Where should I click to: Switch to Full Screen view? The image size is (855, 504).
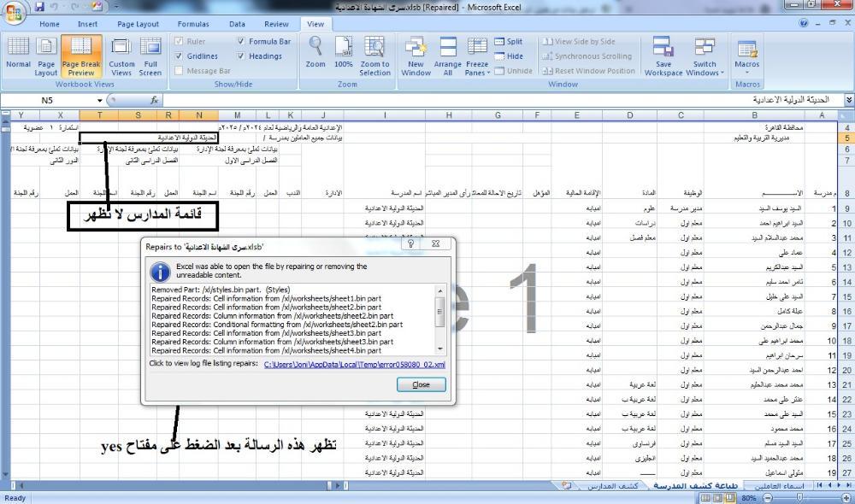(x=150, y=56)
